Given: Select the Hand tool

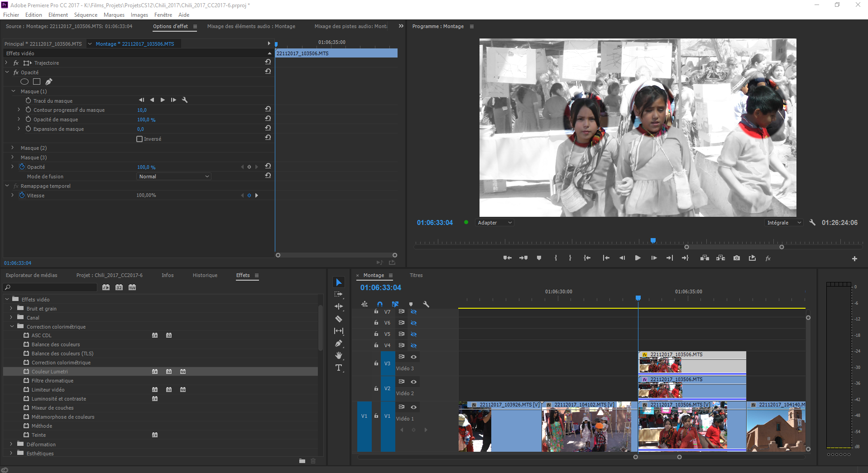Looking at the screenshot, I should point(339,356).
